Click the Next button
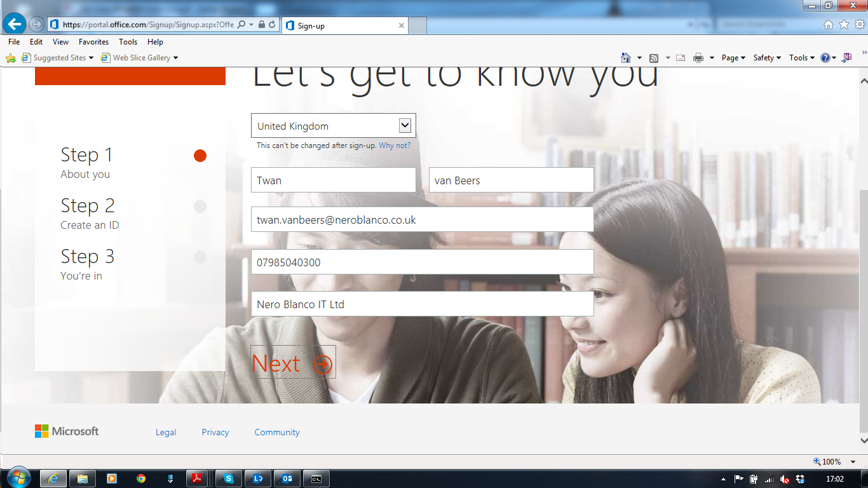This screenshot has height=488, width=868. 292,363
